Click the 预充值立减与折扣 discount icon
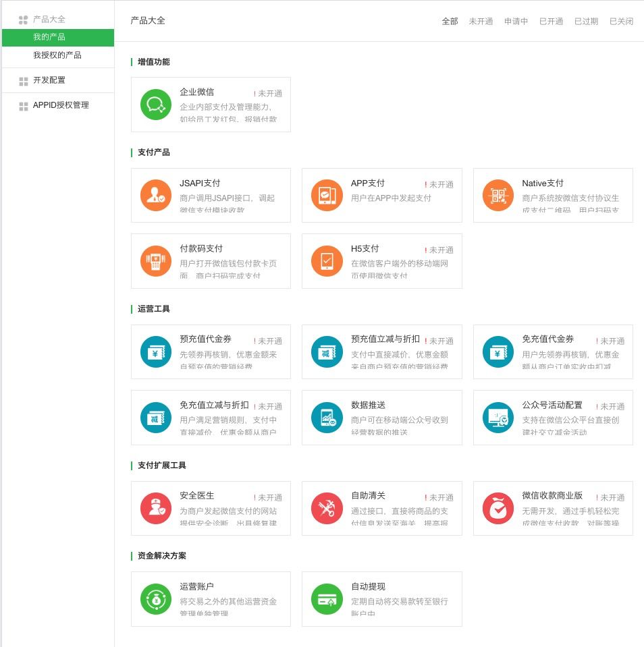 point(327,351)
